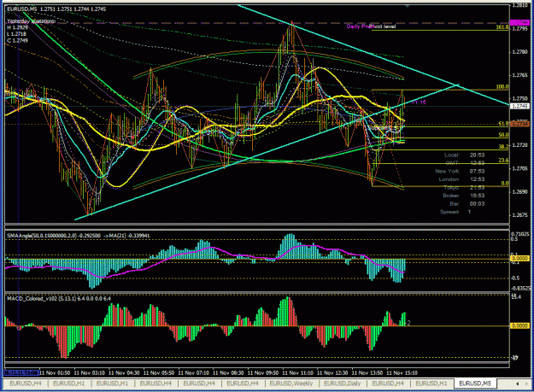The width and height of the screenshot is (534, 392).
Task: Click the 'Bar: 00:03' countdown text
Action: pos(467,204)
